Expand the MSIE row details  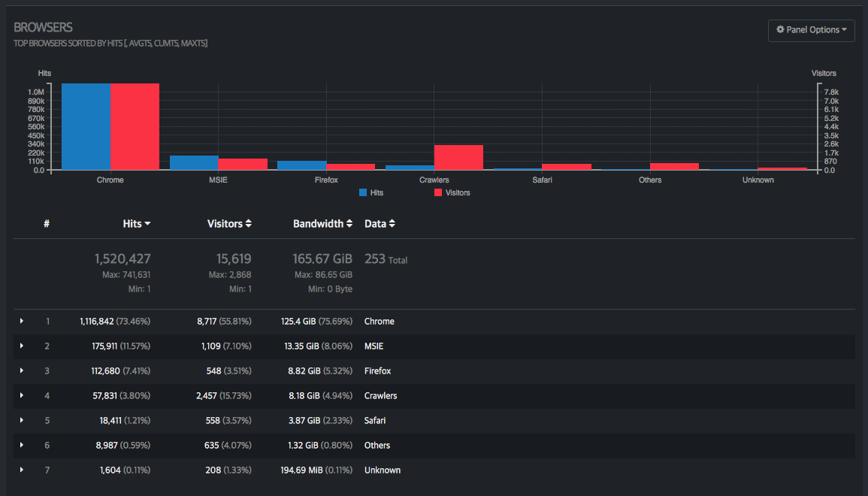(22, 346)
